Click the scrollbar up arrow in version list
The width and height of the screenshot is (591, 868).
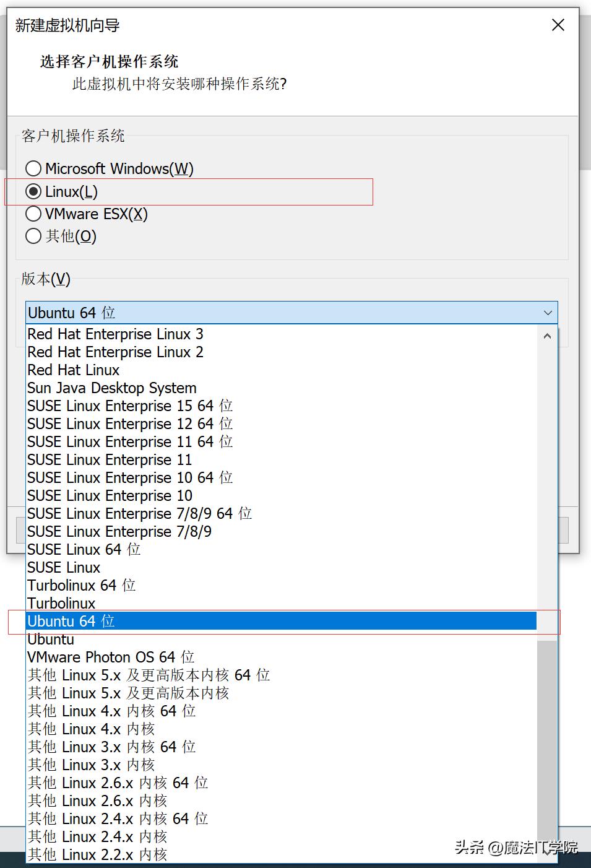[547, 336]
